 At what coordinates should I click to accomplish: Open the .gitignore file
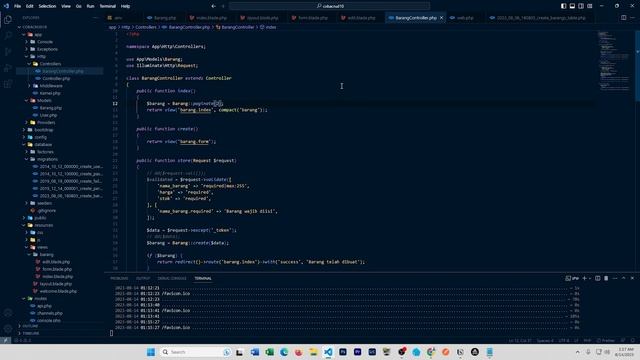tap(46, 211)
